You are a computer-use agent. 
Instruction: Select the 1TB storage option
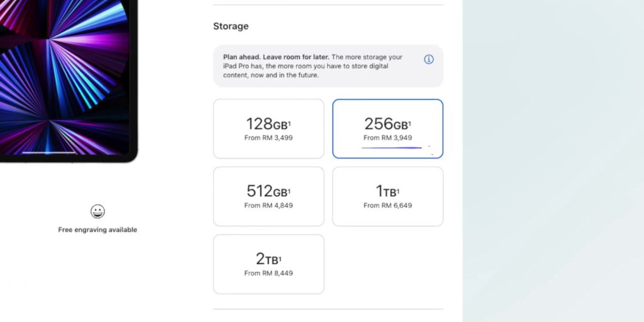[387, 196]
